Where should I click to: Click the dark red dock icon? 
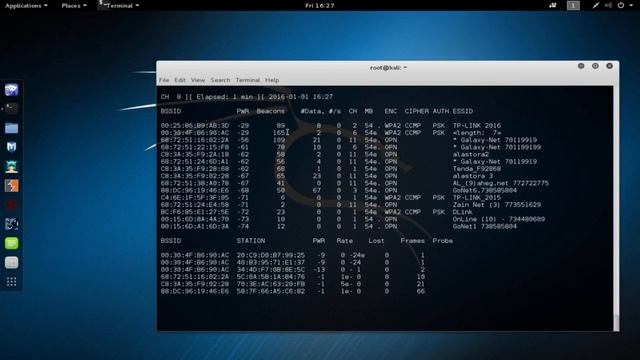[x=11, y=205]
